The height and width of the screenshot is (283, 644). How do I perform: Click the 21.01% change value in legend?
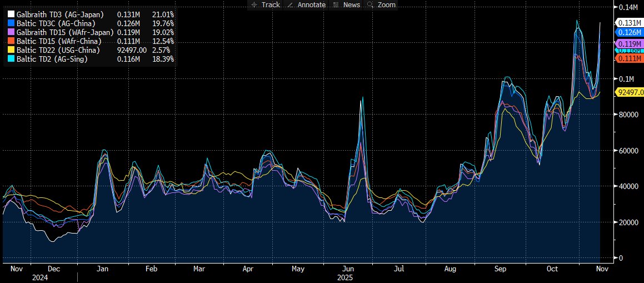(164, 14)
